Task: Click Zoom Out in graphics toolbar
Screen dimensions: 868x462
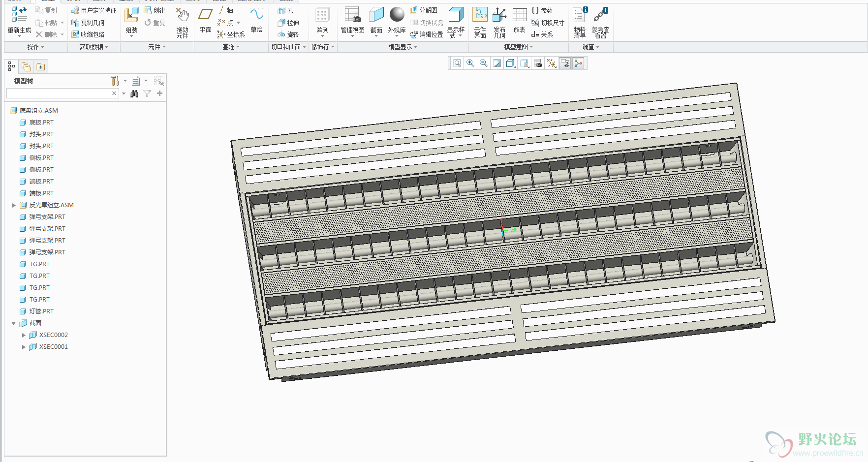Action: pos(484,63)
